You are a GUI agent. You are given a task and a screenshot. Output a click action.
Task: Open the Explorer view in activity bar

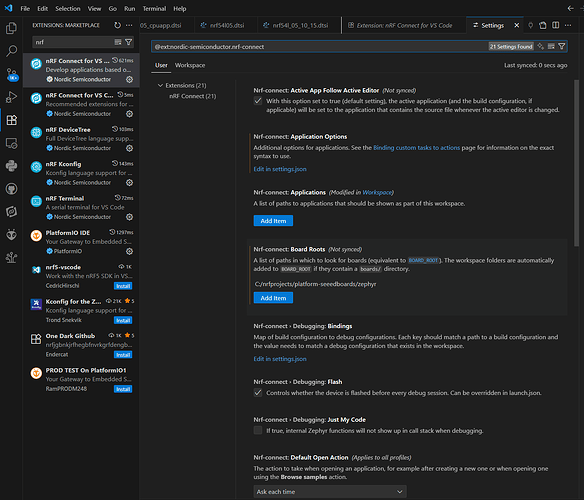point(11,28)
